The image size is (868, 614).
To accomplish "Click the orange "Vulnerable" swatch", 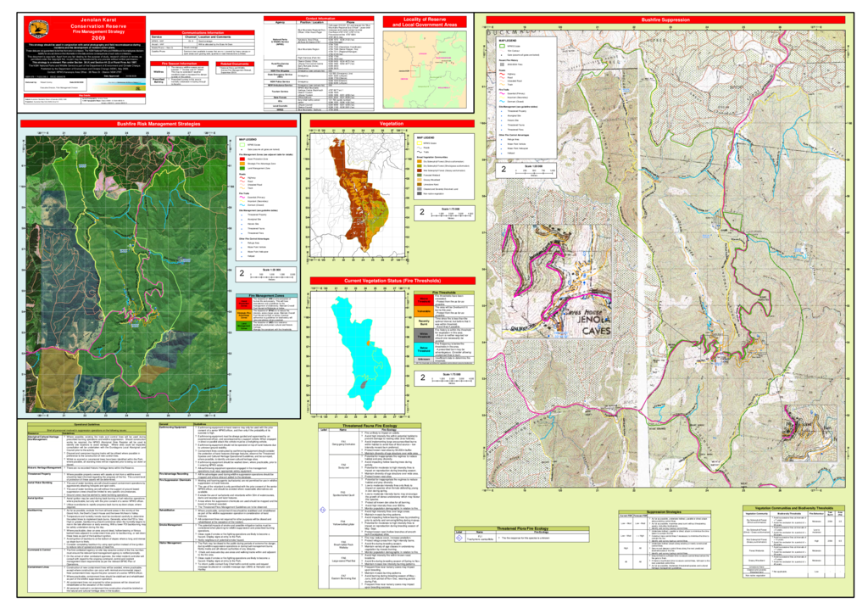I will pos(424,312).
